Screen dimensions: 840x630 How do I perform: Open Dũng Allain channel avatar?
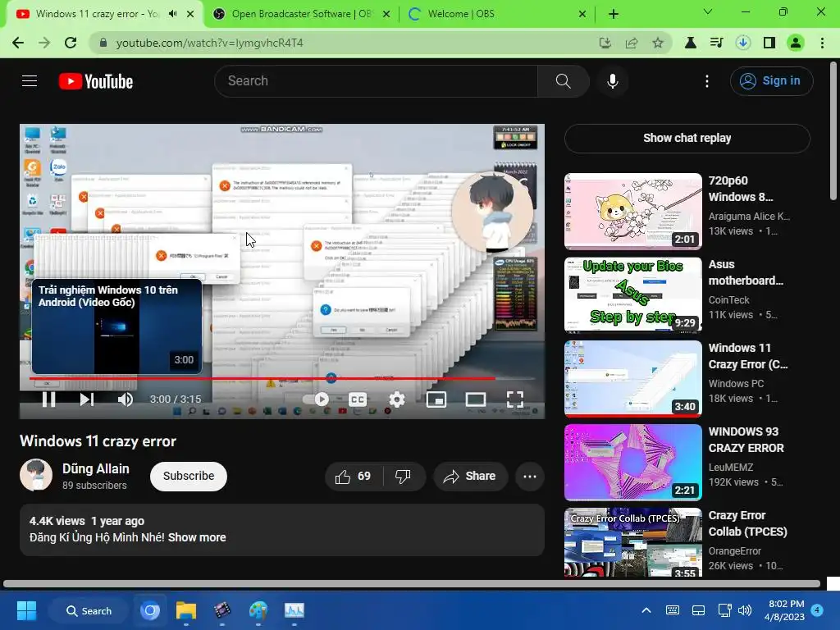(36, 475)
